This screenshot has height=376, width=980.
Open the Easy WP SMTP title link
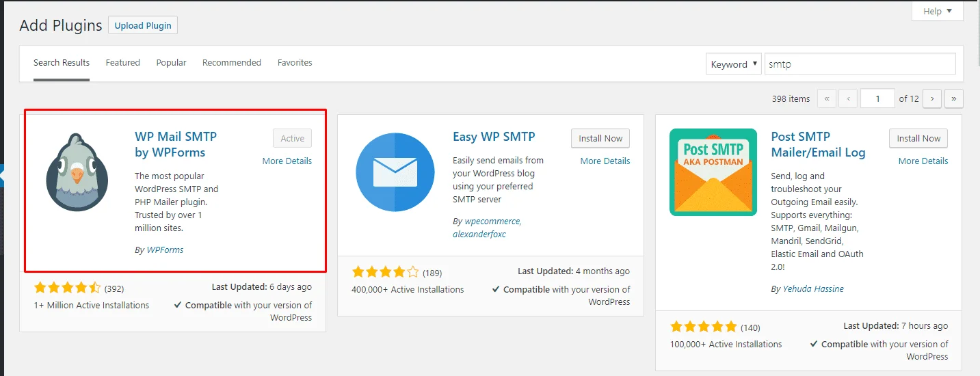coord(494,136)
